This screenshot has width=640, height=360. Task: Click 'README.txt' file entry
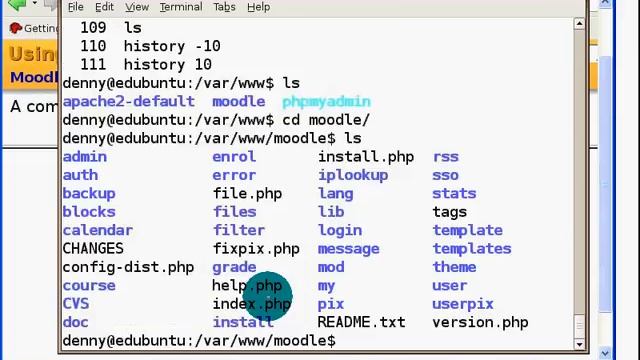(362, 322)
